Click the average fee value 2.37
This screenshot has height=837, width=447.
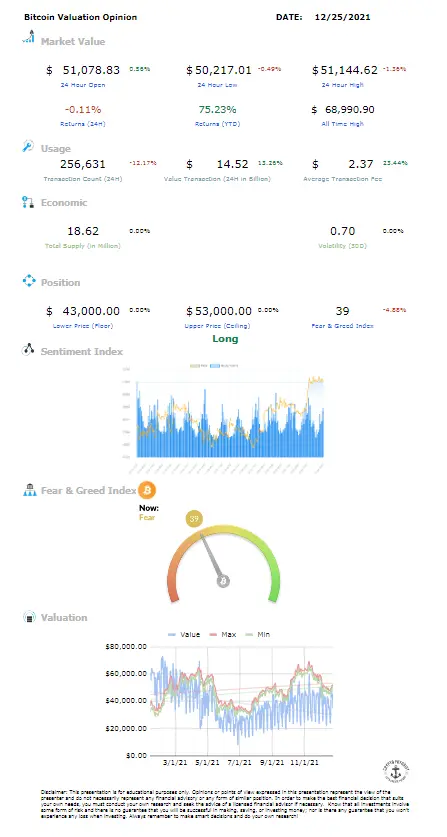[362, 164]
